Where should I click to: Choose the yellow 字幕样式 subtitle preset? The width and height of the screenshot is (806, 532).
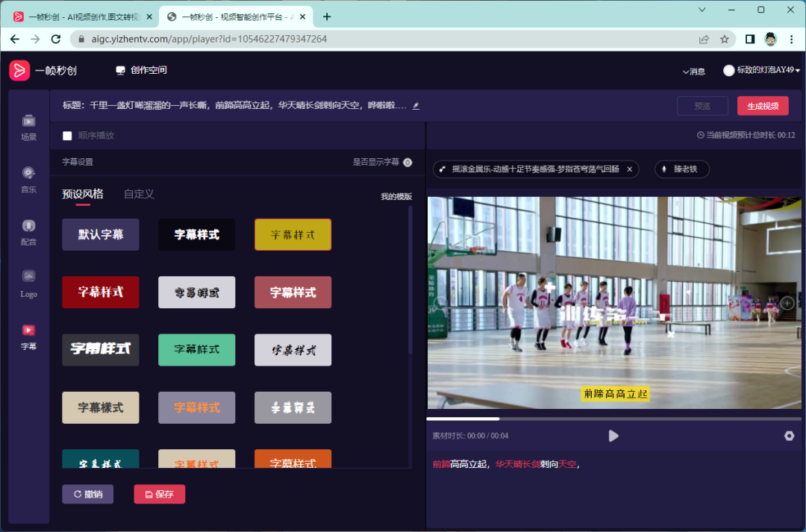tap(293, 234)
